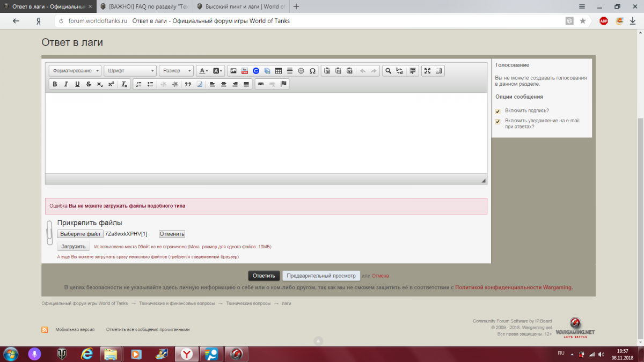Open find search in editor
Screen dimensions: 644x362
point(388,71)
